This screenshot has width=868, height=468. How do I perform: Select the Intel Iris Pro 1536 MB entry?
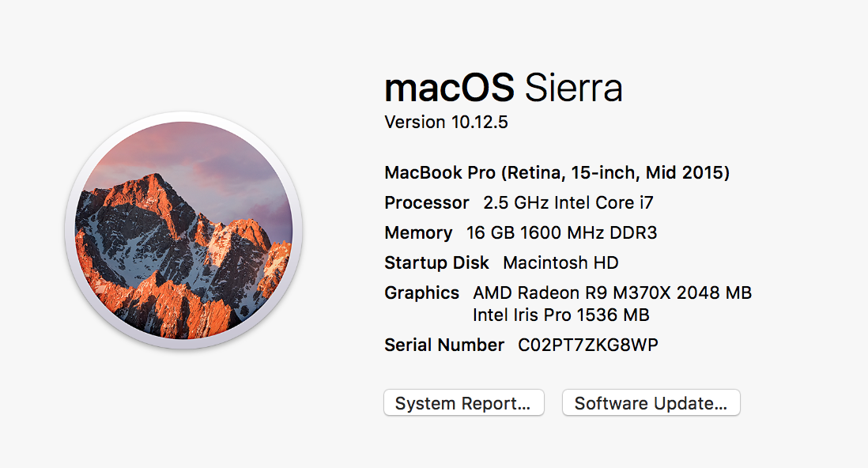(x=560, y=315)
